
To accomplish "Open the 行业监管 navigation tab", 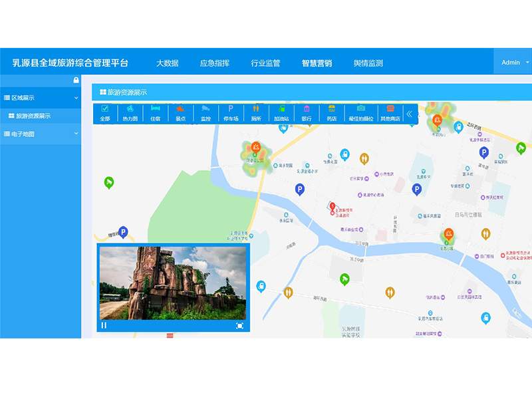I will 265,63.
